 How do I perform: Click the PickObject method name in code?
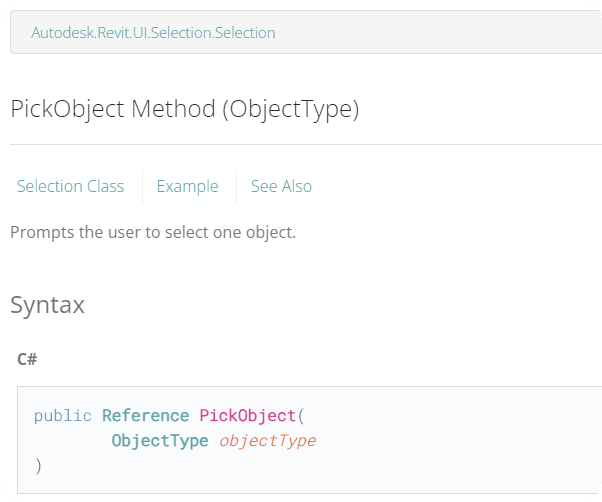coord(247,416)
